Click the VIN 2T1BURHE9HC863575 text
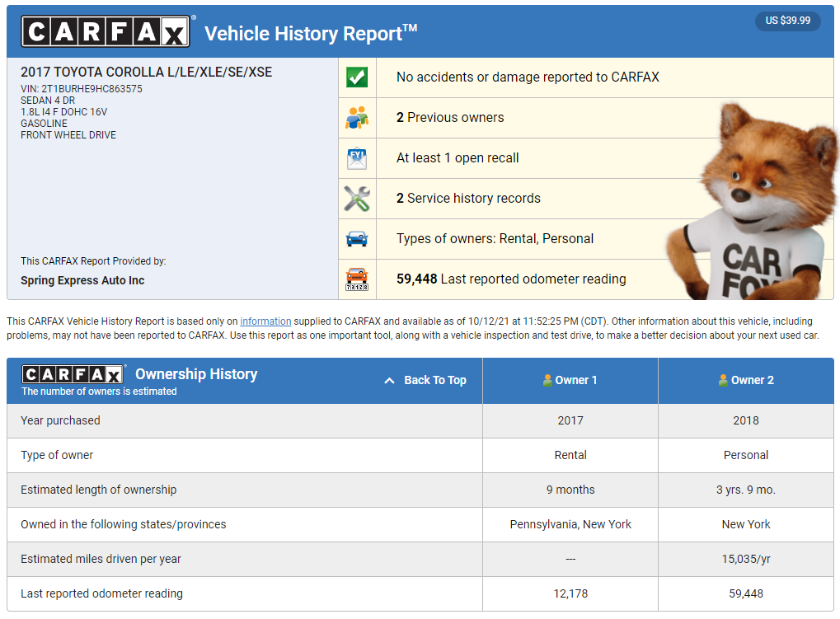 tap(82, 89)
